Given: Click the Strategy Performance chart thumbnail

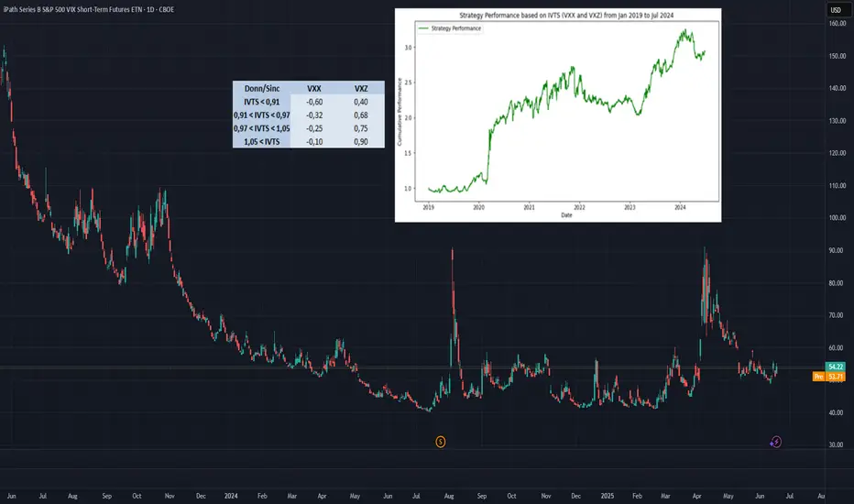Looking at the screenshot, I should point(557,115).
